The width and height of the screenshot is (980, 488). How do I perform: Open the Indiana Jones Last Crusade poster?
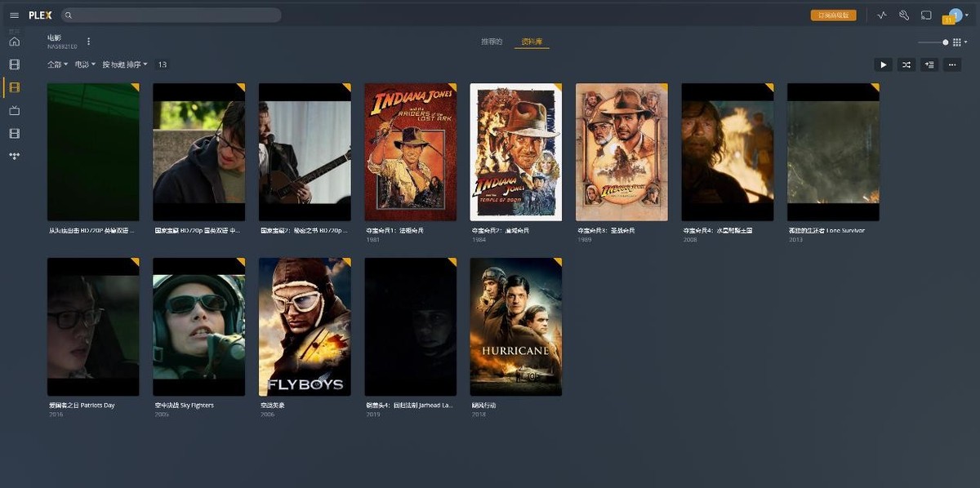click(x=621, y=152)
